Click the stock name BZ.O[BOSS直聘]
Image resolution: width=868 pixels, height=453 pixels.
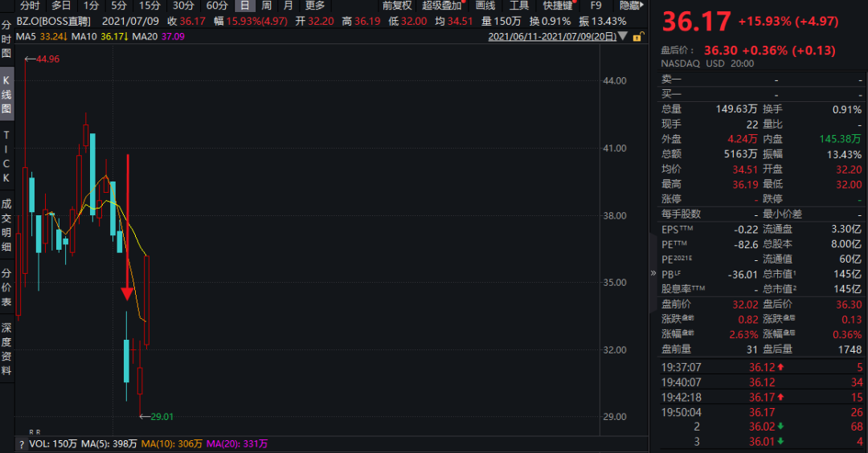click(53, 22)
